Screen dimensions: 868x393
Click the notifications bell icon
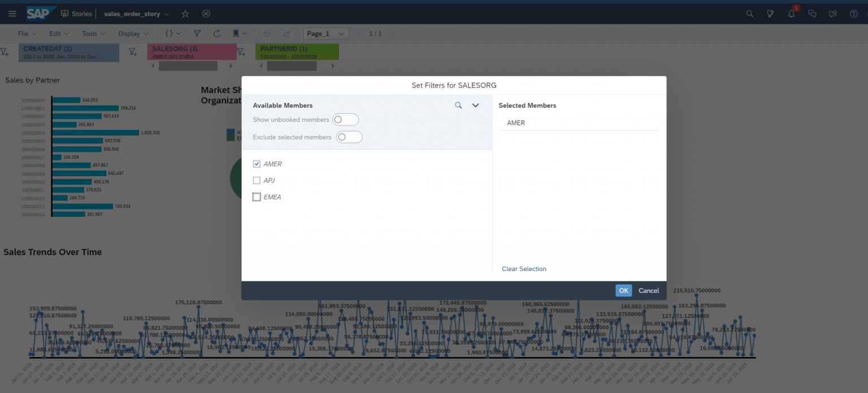[x=791, y=13]
